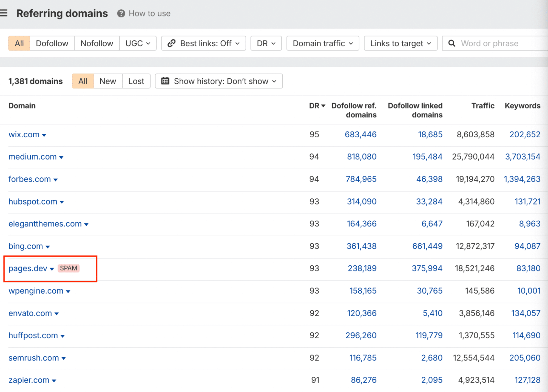Show New domains only
Image resolution: width=548 pixels, height=392 pixels.
[x=108, y=81]
